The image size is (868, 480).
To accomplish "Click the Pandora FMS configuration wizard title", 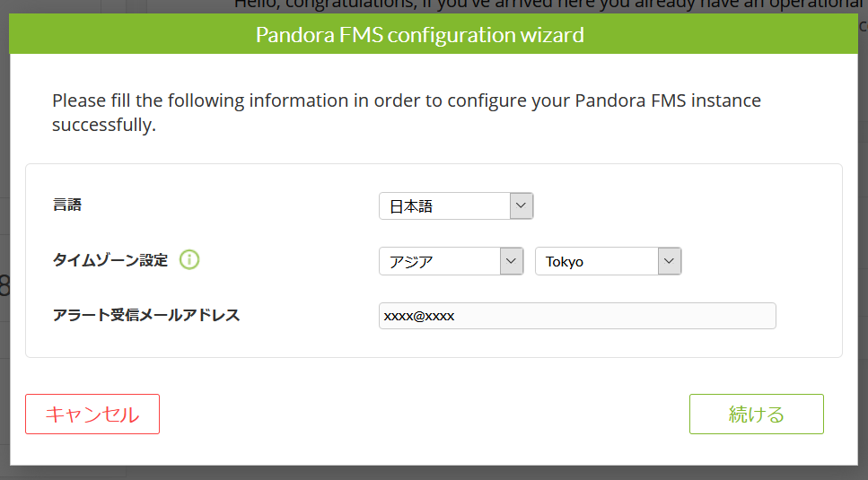I will pos(419,35).
